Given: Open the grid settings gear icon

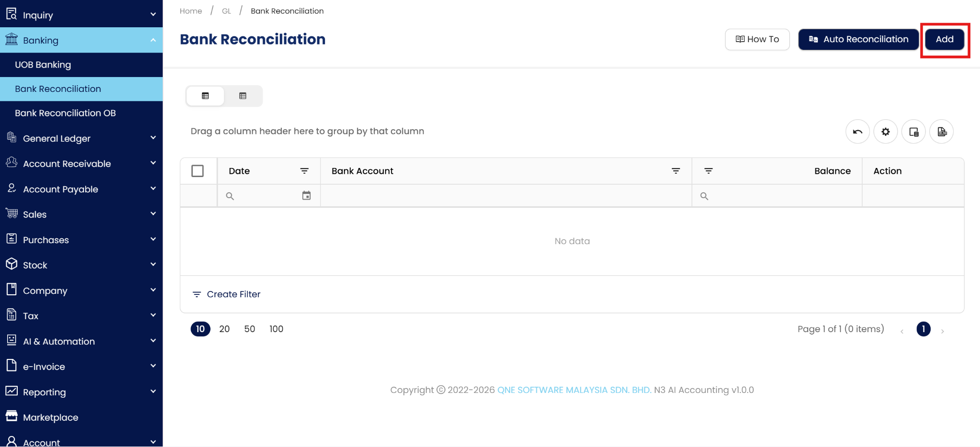Looking at the screenshot, I should [x=885, y=132].
